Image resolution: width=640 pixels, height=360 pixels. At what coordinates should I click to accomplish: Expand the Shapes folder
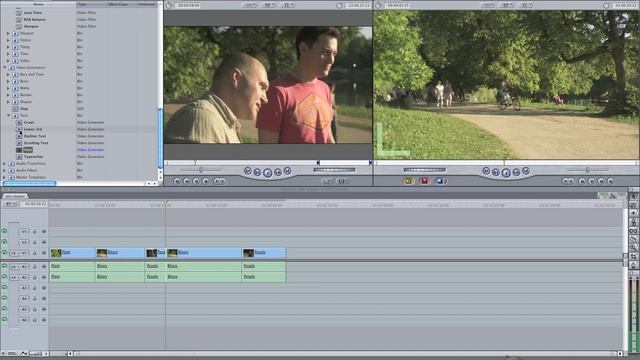click(8, 102)
